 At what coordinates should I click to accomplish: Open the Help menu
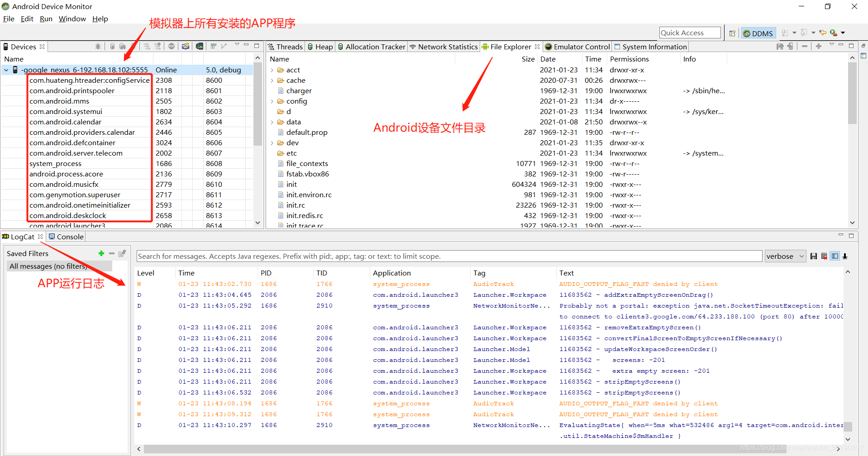100,19
